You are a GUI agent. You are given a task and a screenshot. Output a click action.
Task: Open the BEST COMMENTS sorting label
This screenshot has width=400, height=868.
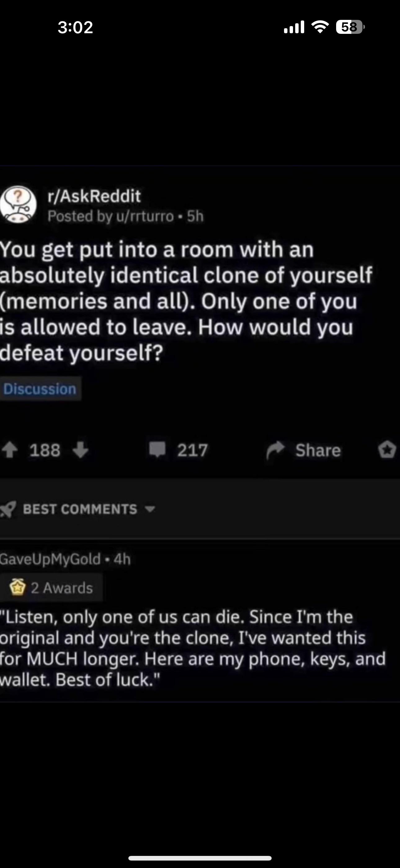[x=80, y=509]
